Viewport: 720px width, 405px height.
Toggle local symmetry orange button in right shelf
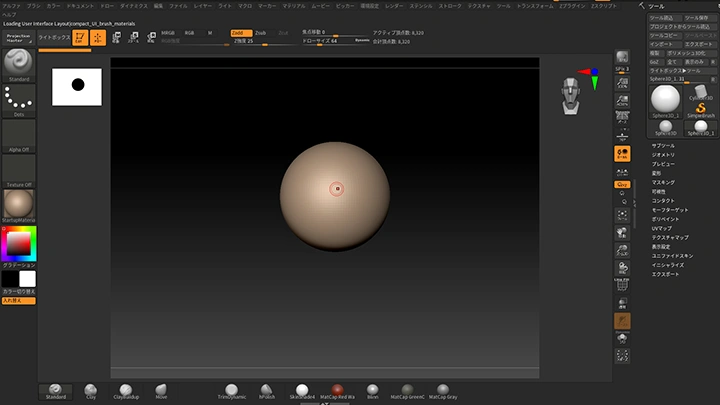coord(622,153)
